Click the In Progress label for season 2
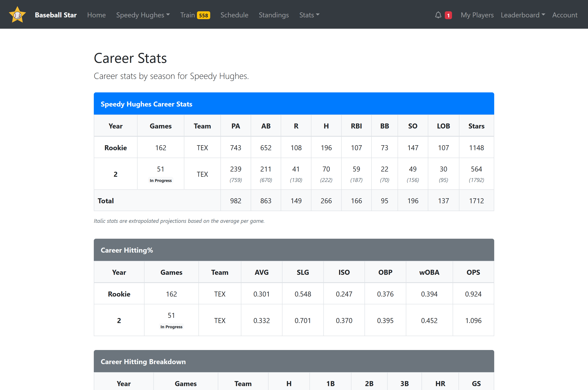The image size is (588, 390). tap(161, 180)
